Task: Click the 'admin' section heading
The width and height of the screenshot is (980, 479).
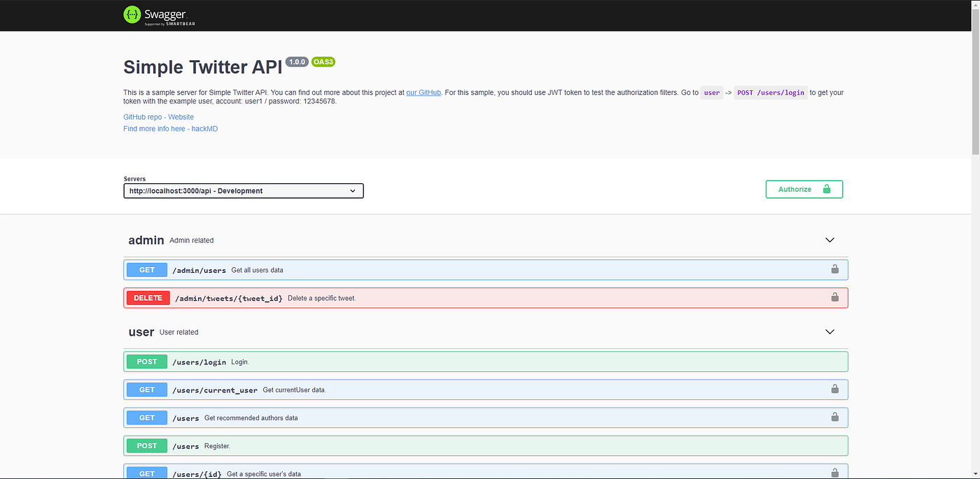Action: pyautogui.click(x=146, y=240)
